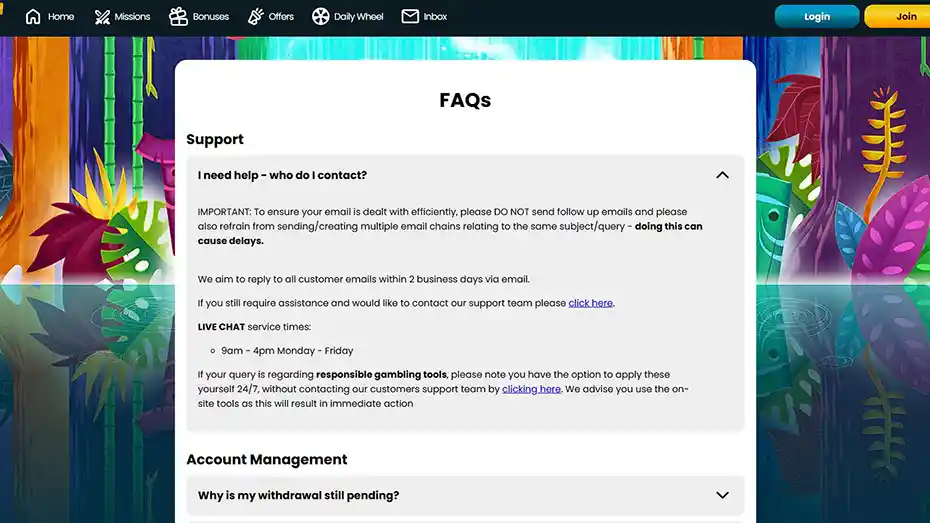Expand the withdrawal pending question chevron

tap(722, 495)
